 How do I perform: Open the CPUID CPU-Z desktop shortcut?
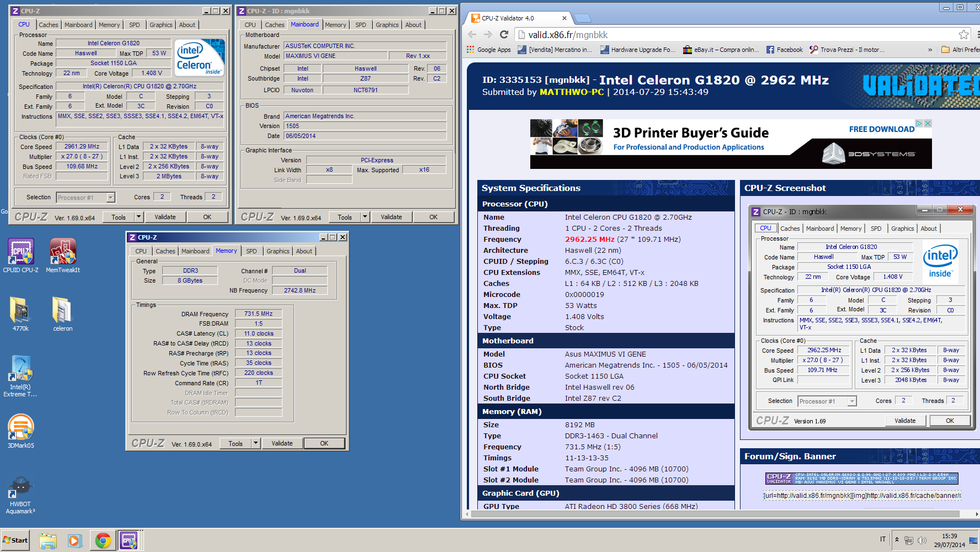click(20, 256)
